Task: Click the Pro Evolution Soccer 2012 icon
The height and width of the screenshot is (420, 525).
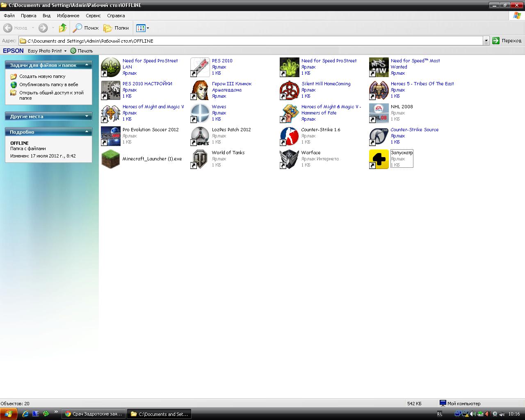Action: (x=111, y=136)
